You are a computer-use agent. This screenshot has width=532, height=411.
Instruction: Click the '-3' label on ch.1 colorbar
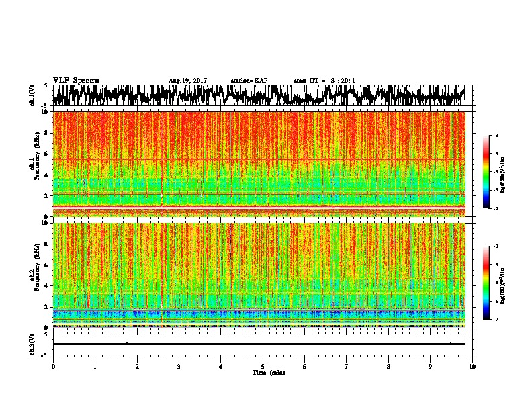click(495, 135)
